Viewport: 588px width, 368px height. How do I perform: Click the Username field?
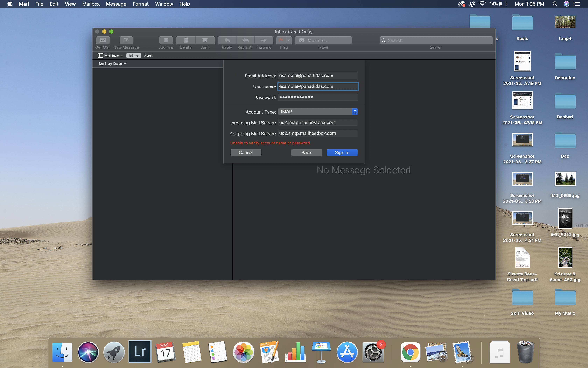tap(318, 86)
